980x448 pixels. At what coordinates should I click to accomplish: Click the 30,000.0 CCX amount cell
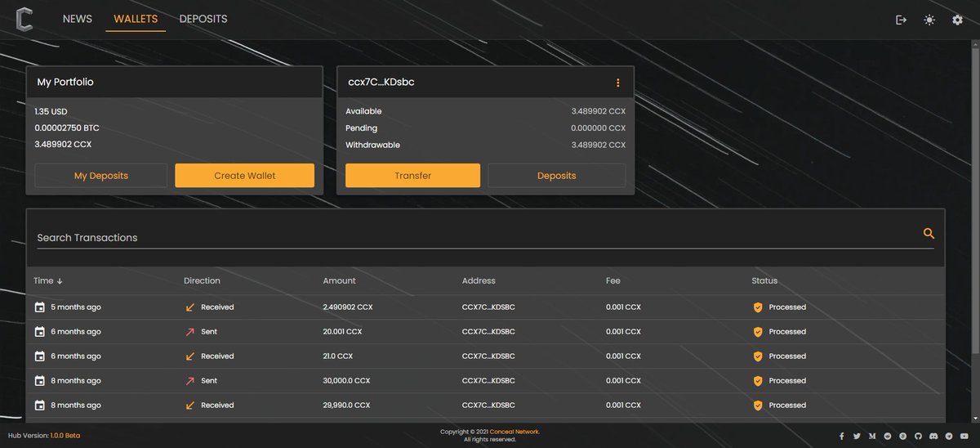coord(346,381)
